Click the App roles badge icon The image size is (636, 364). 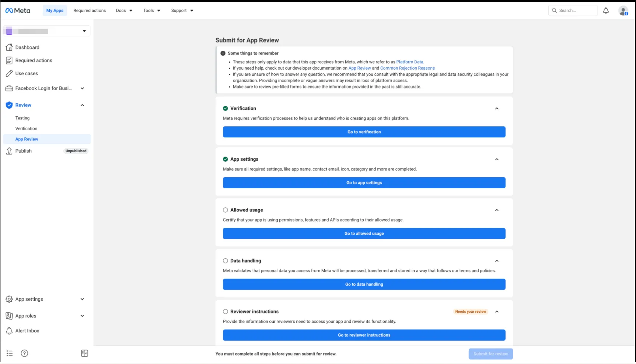point(9,316)
